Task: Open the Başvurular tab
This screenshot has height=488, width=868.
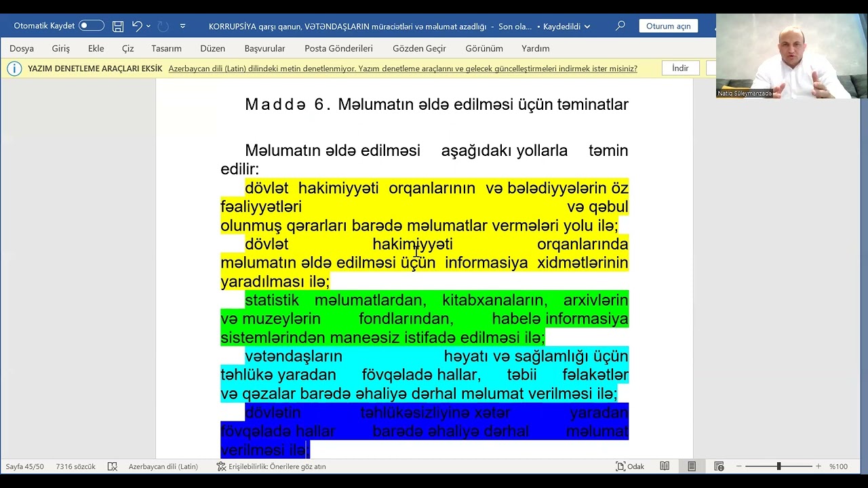Action: click(264, 49)
